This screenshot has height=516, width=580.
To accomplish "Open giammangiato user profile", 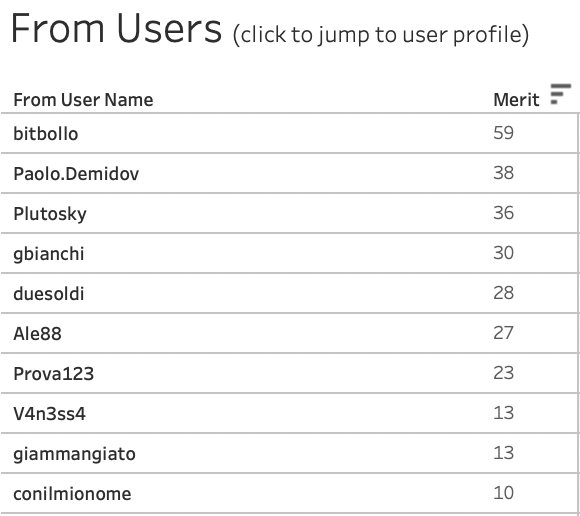I will 74,454.
